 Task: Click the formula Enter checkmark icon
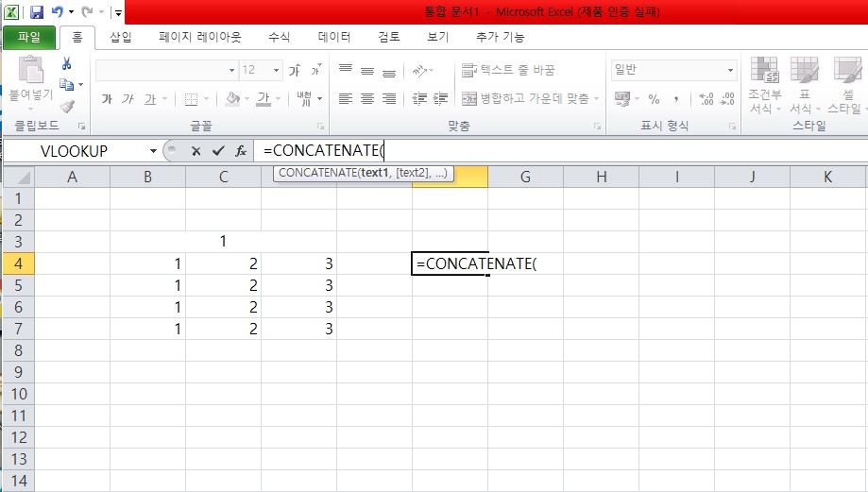pos(218,150)
